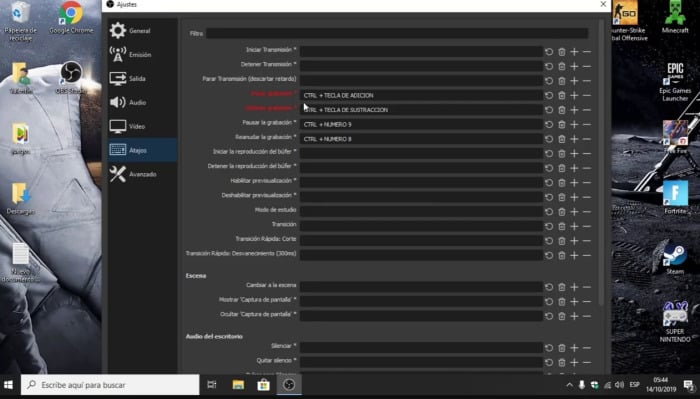Image resolution: width=700 pixels, height=399 pixels.
Task: Click the CTRL + TECLA DE SUSTRACCION field
Action: [421, 110]
